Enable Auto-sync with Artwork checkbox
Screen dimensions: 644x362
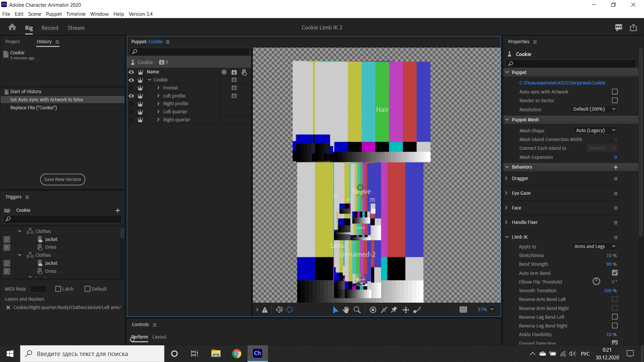pyautogui.click(x=615, y=92)
